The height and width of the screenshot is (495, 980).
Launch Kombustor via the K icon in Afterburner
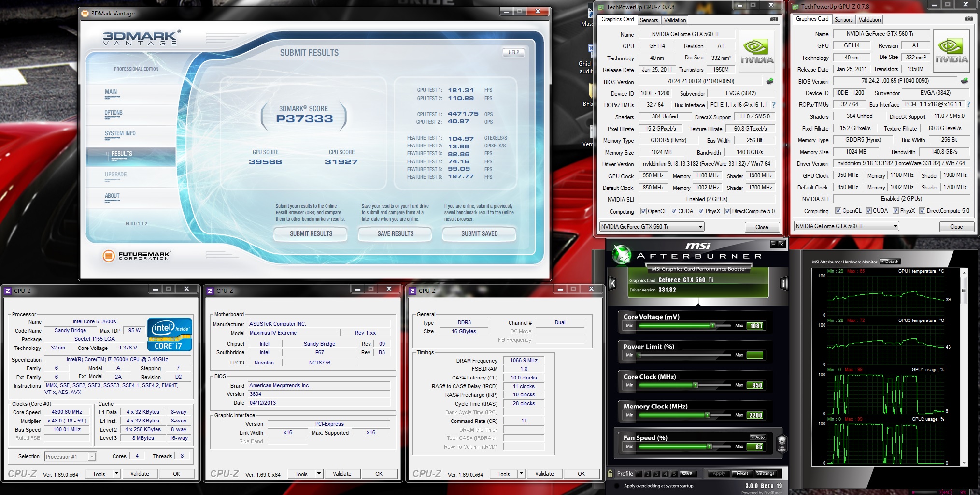pos(612,284)
